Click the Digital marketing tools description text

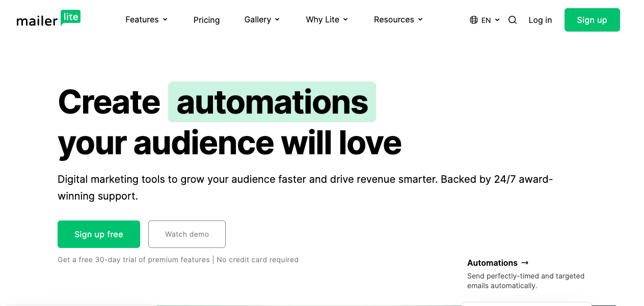[x=305, y=187]
